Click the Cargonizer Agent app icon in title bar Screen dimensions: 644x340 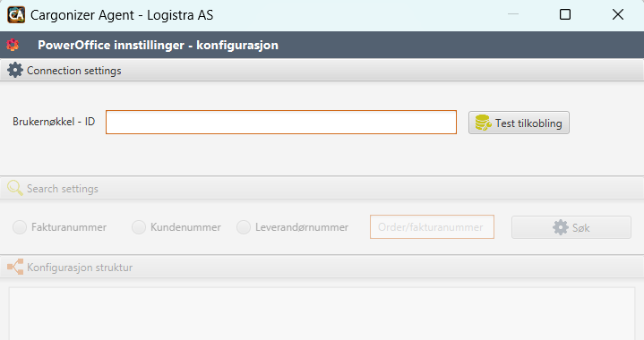16,15
